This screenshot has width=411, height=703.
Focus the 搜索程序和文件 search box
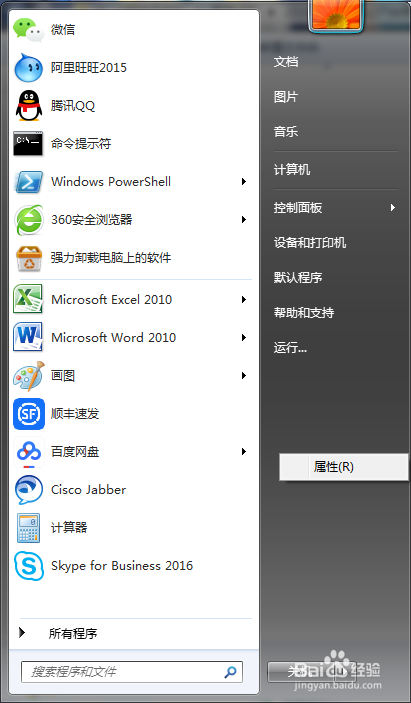(x=132, y=672)
